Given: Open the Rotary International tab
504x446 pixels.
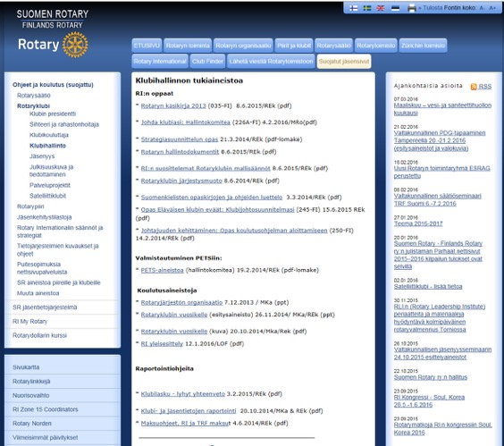Looking at the screenshot, I should coord(160,62).
